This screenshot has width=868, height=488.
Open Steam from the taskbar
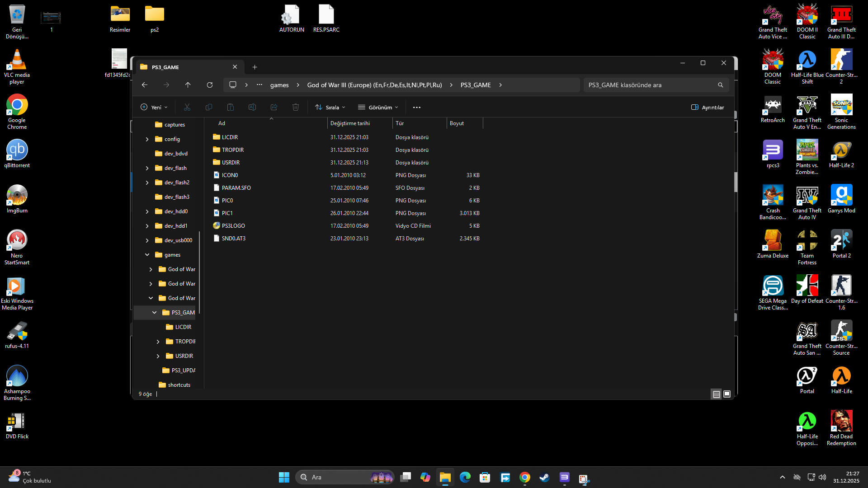[544, 477]
